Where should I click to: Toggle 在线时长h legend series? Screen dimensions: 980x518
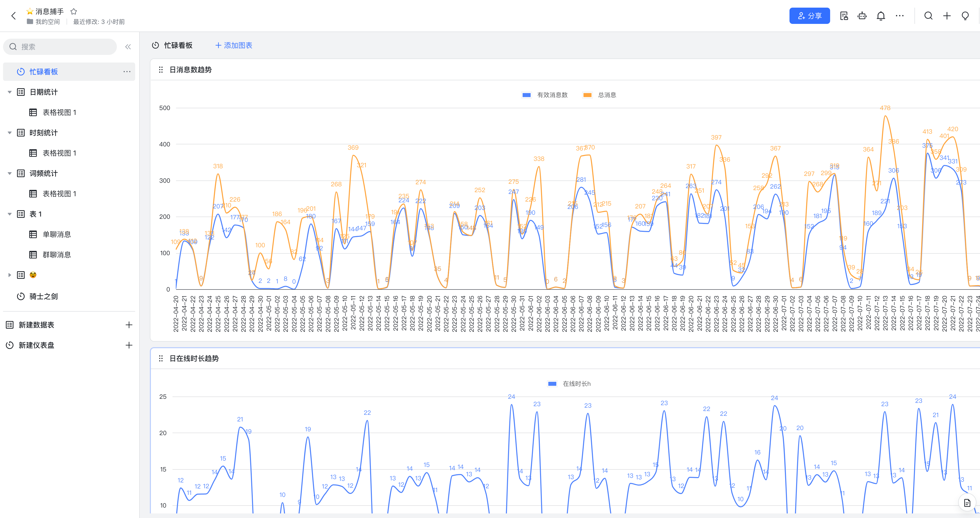[x=569, y=384]
